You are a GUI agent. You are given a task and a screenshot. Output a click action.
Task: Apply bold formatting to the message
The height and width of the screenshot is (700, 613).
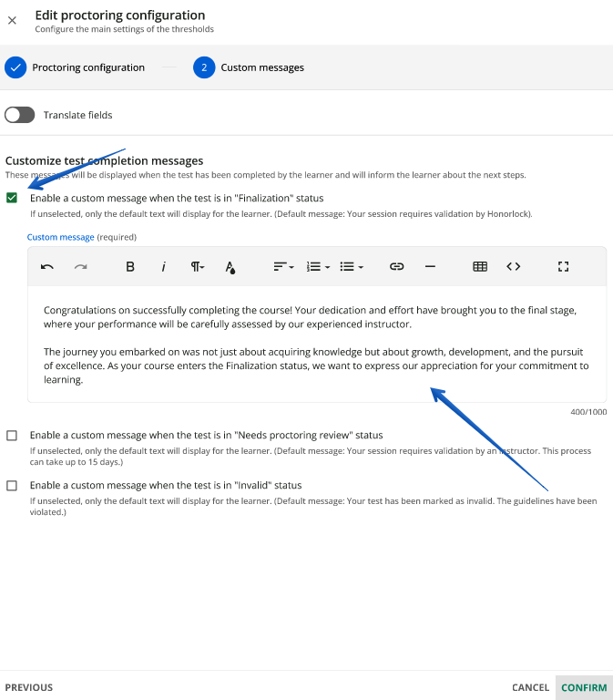tap(130, 267)
